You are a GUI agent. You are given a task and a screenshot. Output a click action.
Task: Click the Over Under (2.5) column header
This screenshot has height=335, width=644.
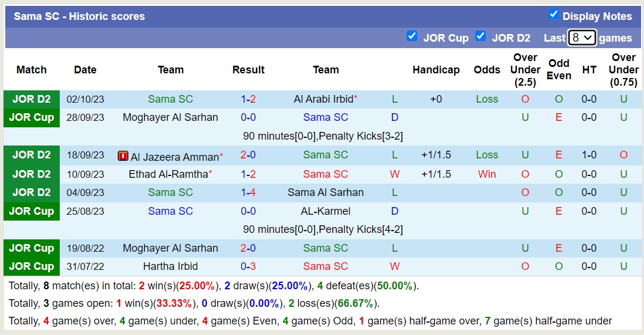click(x=525, y=70)
